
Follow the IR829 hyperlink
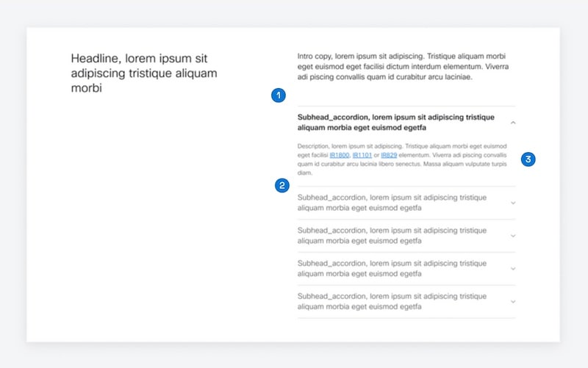[x=389, y=155]
